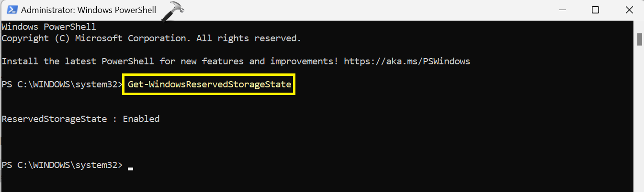Click the blinking cursor at the last prompt
The height and width of the screenshot is (192, 644).
(130, 168)
